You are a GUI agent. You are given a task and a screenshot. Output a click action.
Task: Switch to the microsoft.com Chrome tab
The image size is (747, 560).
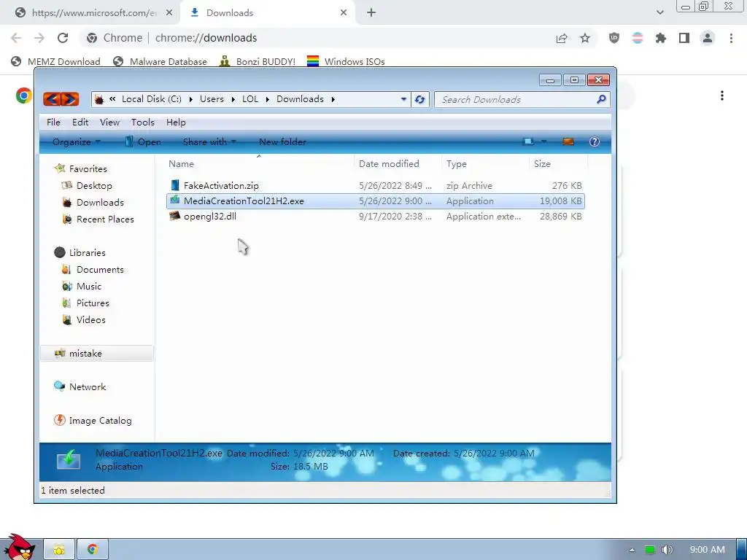(93, 13)
